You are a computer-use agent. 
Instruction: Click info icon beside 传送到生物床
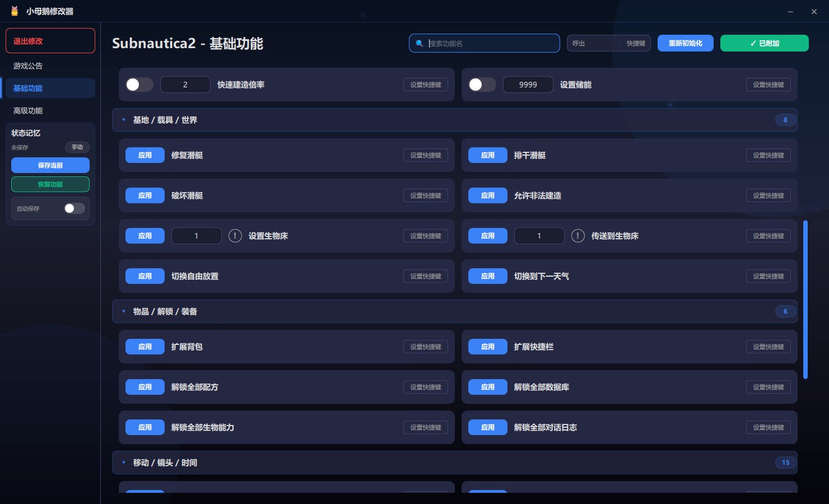(578, 236)
